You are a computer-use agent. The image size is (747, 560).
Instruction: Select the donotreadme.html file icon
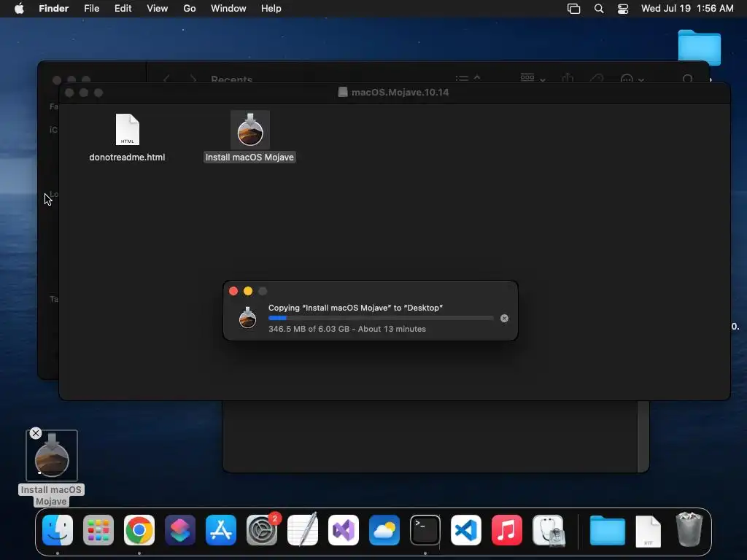(127, 130)
